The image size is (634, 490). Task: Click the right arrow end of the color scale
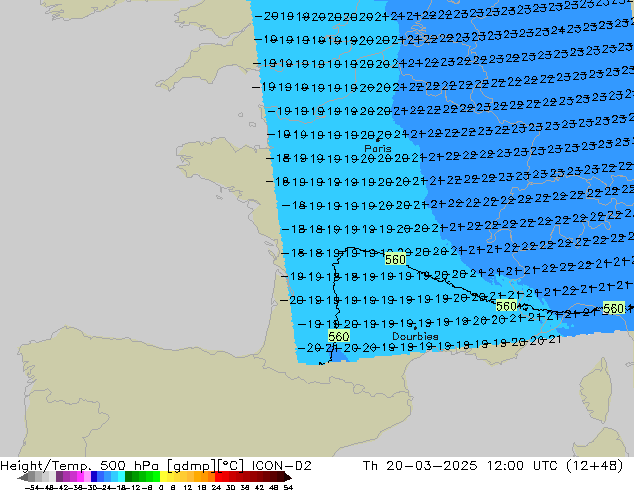coord(287,477)
